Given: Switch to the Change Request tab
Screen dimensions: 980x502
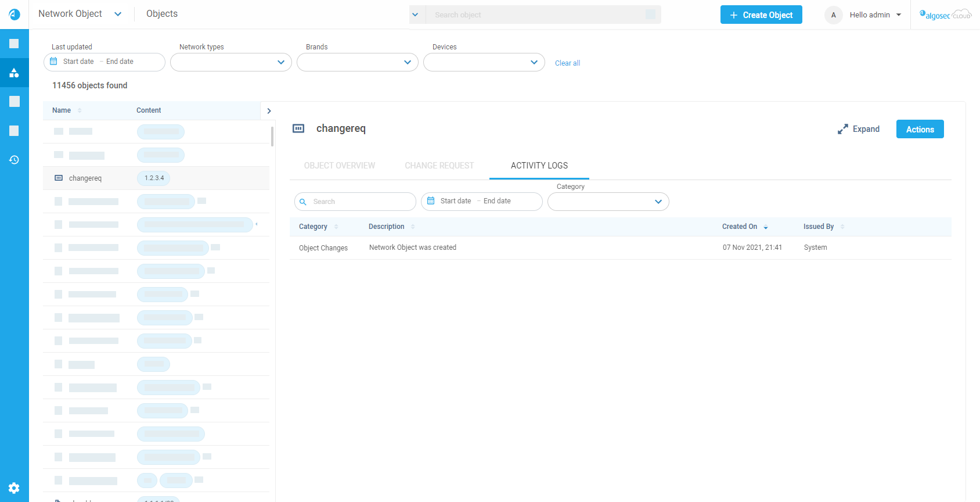Looking at the screenshot, I should (439, 166).
